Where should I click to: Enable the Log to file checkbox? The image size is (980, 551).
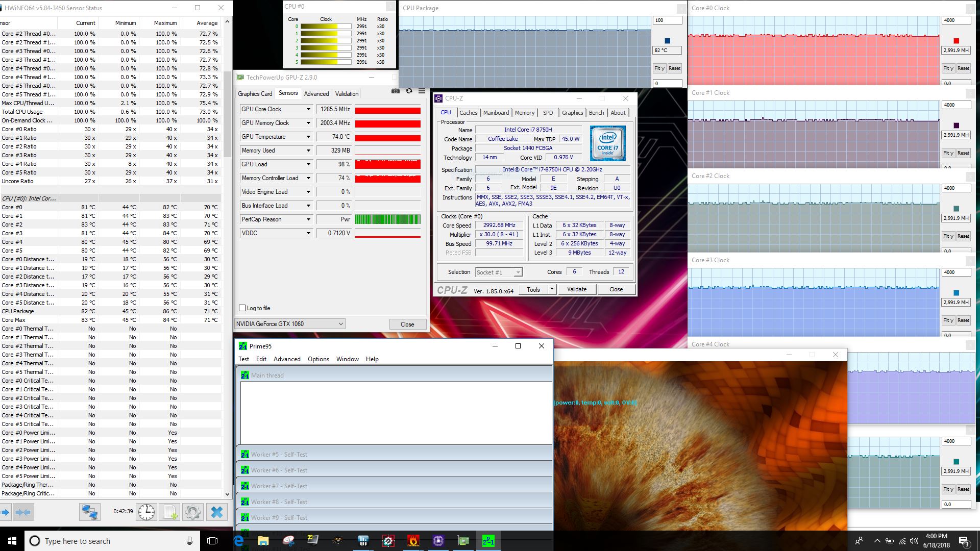pyautogui.click(x=242, y=308)
